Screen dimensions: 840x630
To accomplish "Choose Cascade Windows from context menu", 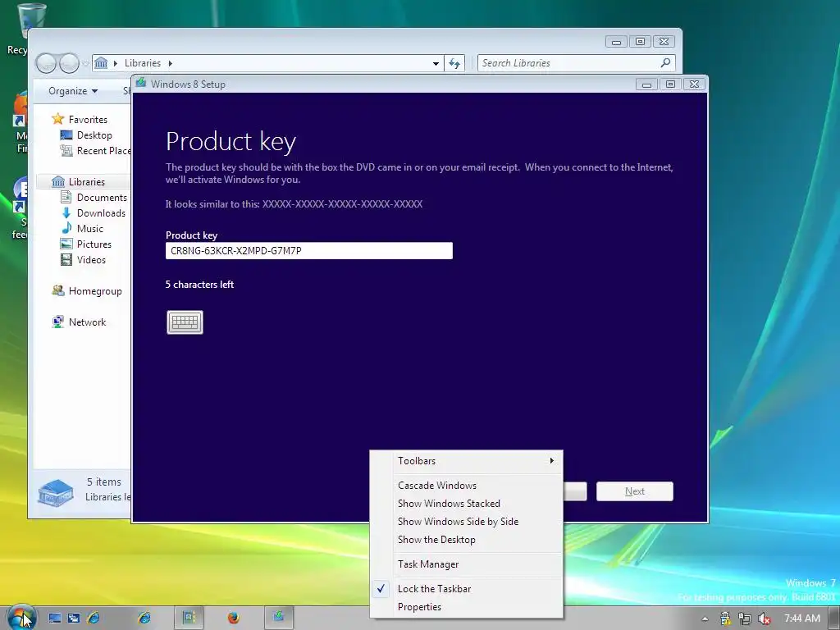I will coord(466,486).
